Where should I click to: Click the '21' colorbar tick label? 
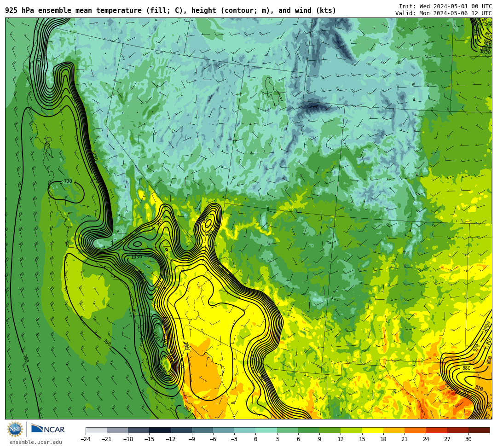coord(405,439)
